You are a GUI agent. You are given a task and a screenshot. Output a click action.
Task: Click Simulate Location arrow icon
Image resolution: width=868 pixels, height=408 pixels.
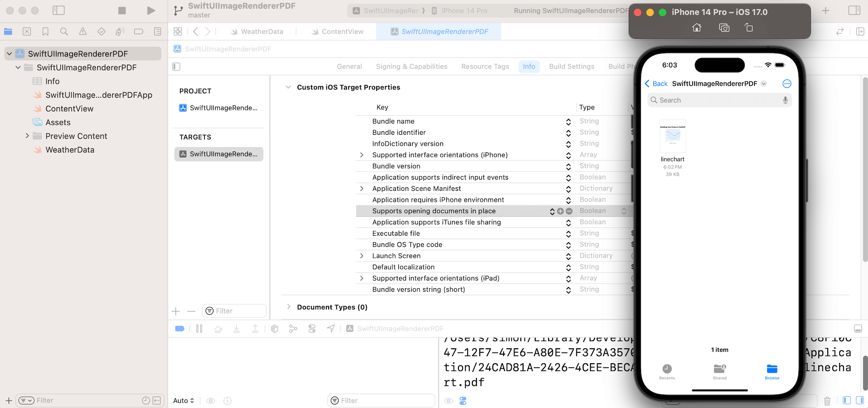[x=331, y=329]
